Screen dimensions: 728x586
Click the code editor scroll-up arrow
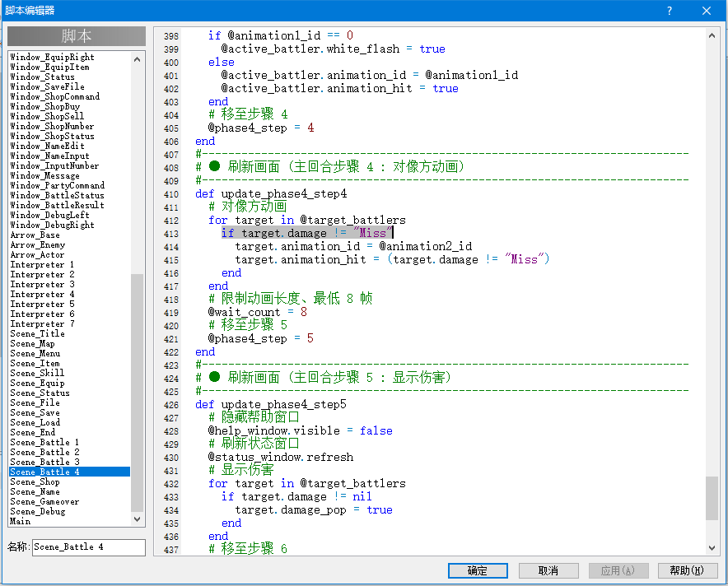point(712,35)
